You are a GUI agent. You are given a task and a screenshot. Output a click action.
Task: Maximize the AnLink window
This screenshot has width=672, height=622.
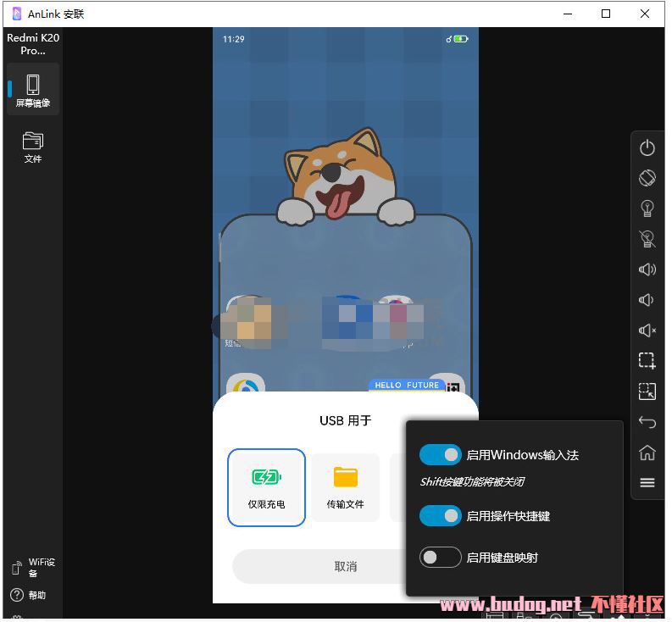coord(606,14)
